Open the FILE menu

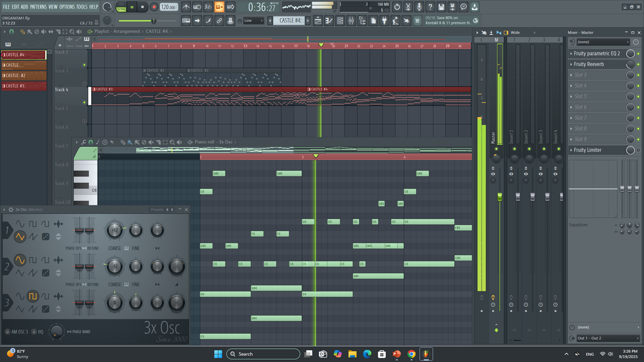pos(6,7)
